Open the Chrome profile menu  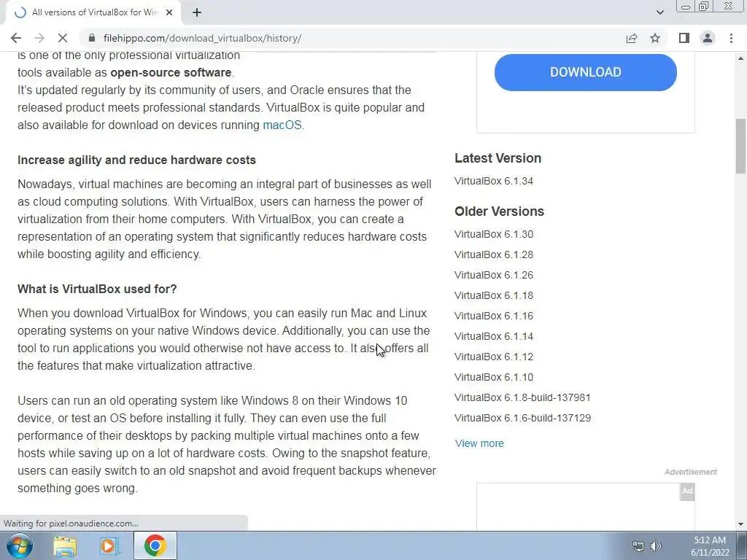708,38
